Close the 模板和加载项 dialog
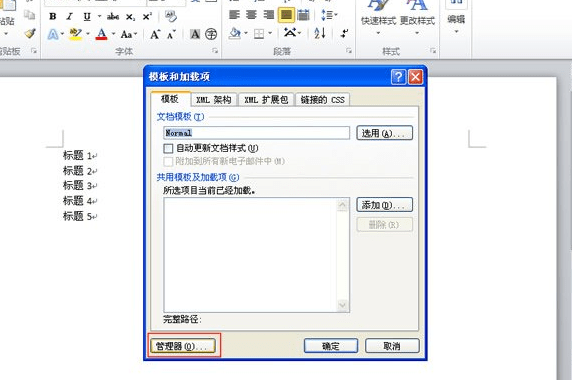This screenshot has width=572, height=380. click(416, 77)
